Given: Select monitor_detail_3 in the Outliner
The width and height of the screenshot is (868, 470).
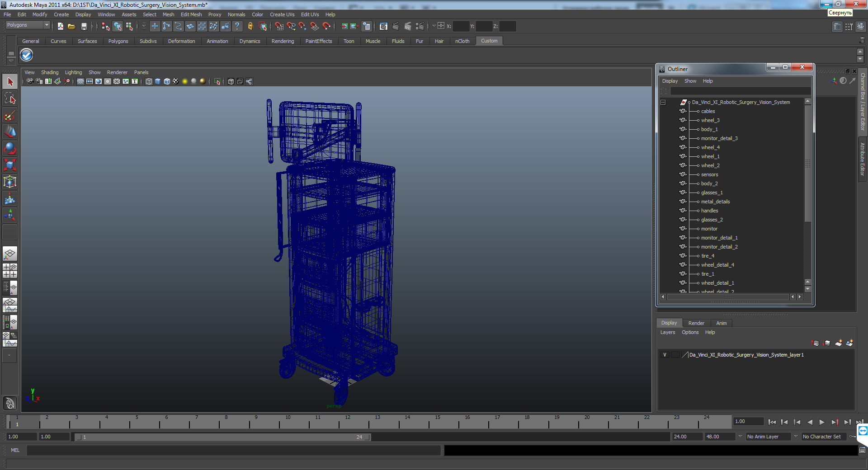Looking at the screenshot, I should [719, 138].
